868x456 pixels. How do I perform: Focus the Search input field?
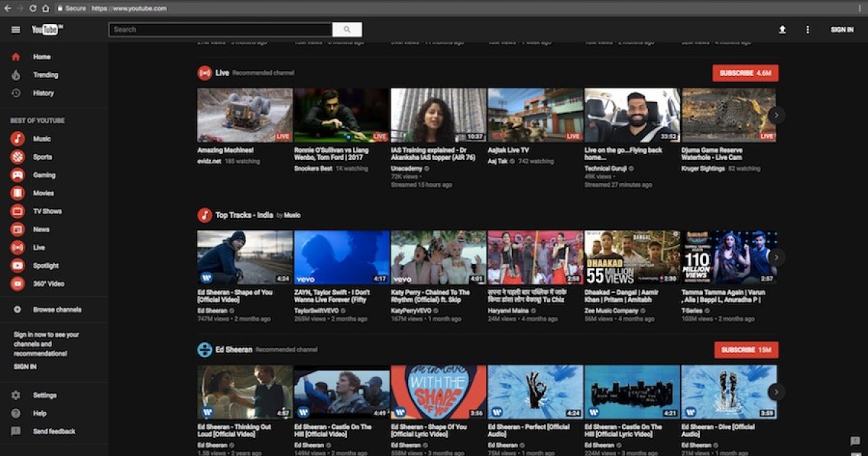point(221,30)
